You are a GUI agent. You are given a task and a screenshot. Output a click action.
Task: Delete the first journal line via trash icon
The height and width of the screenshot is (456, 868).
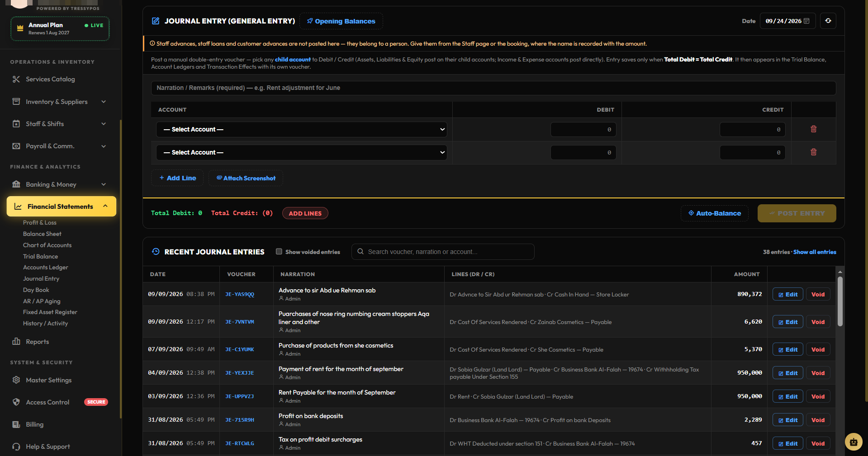coord(813,129)
